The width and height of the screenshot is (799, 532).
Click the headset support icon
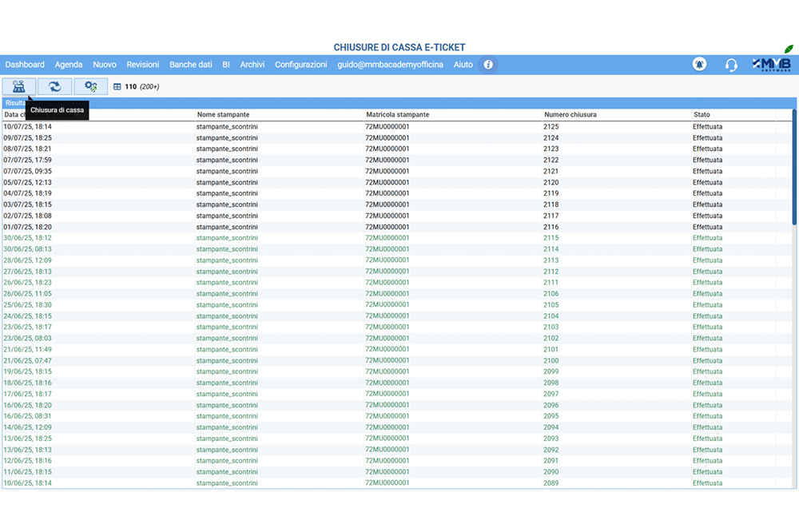(x=730, y=65)
